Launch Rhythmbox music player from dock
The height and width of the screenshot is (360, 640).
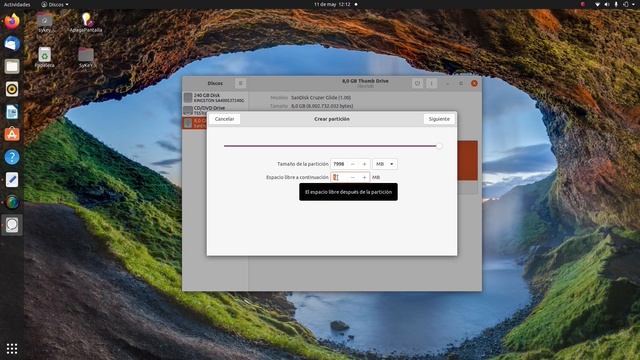point(12,89)
